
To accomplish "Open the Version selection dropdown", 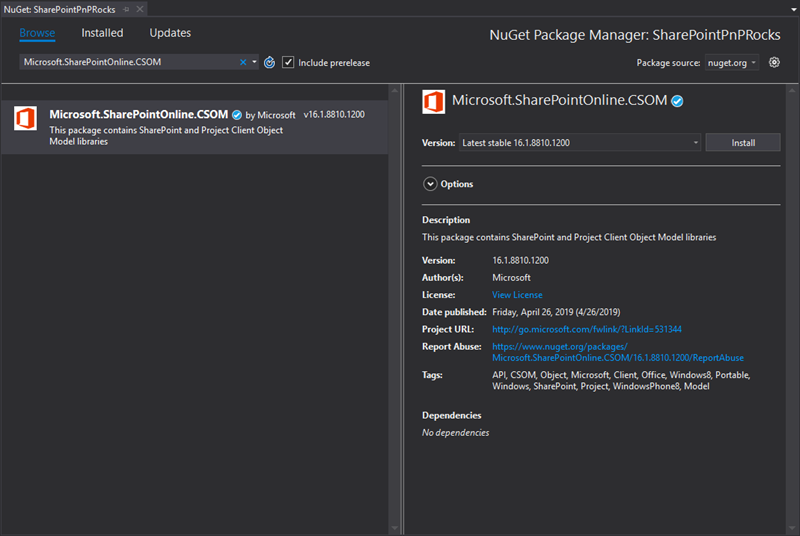I will click(580, 143).
